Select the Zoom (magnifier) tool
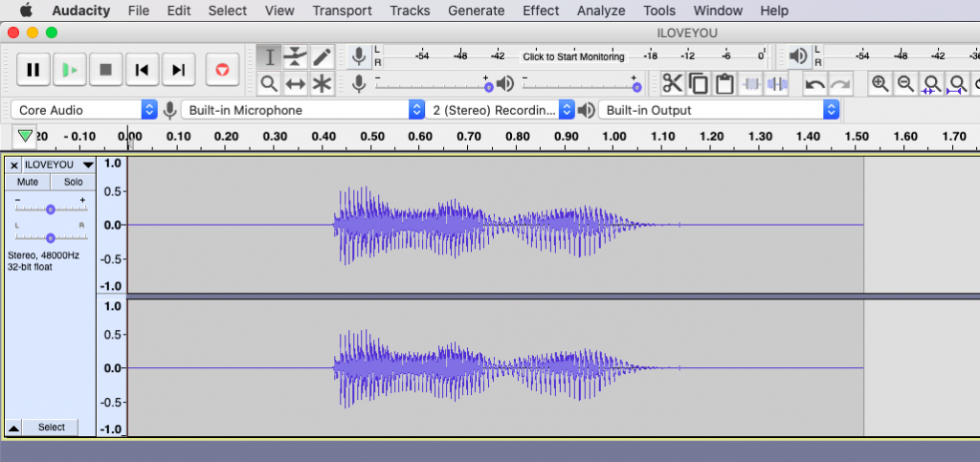The width and height of the screenshot is (980, 462). [269, 83]
